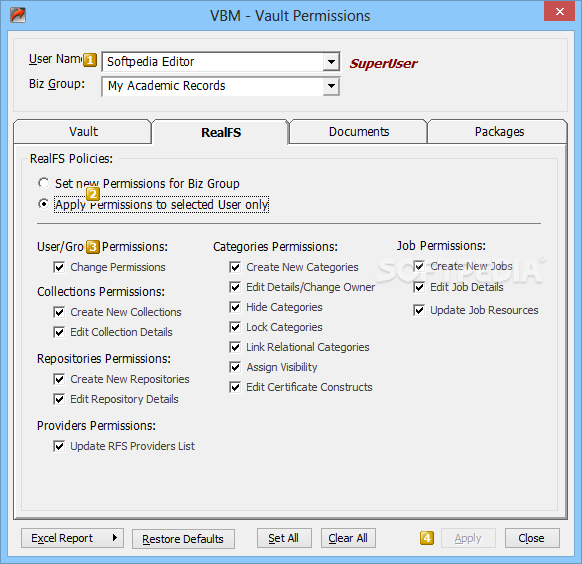This screenshot has height=564, width=582.
Task: Open the Excel Report submenu arrow
Action: [115, 538]
